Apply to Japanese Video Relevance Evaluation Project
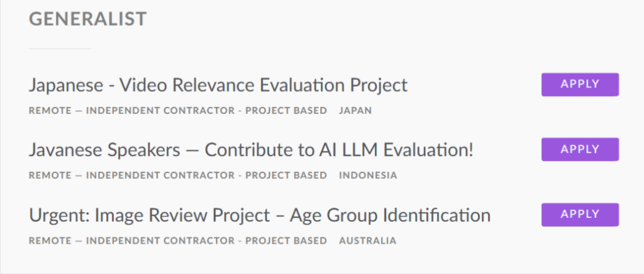The width and height of the screenshot is (644, 274). pos(580,84)
